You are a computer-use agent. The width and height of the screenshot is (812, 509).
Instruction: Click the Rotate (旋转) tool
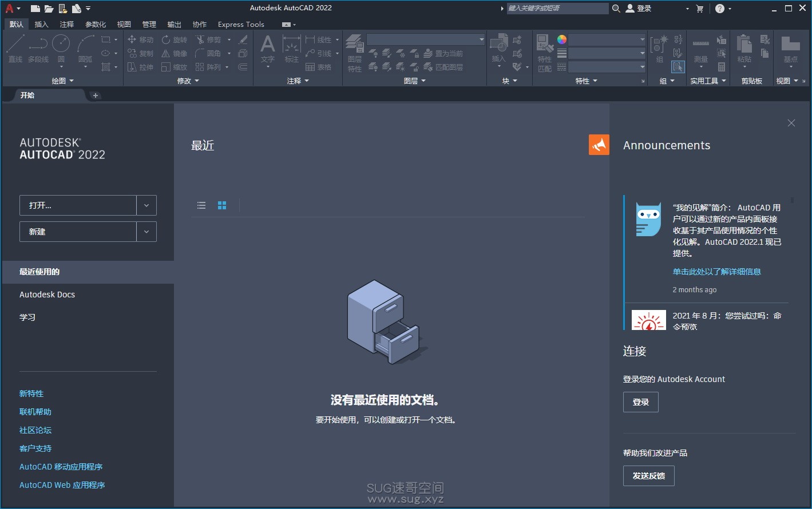[175, 39]
